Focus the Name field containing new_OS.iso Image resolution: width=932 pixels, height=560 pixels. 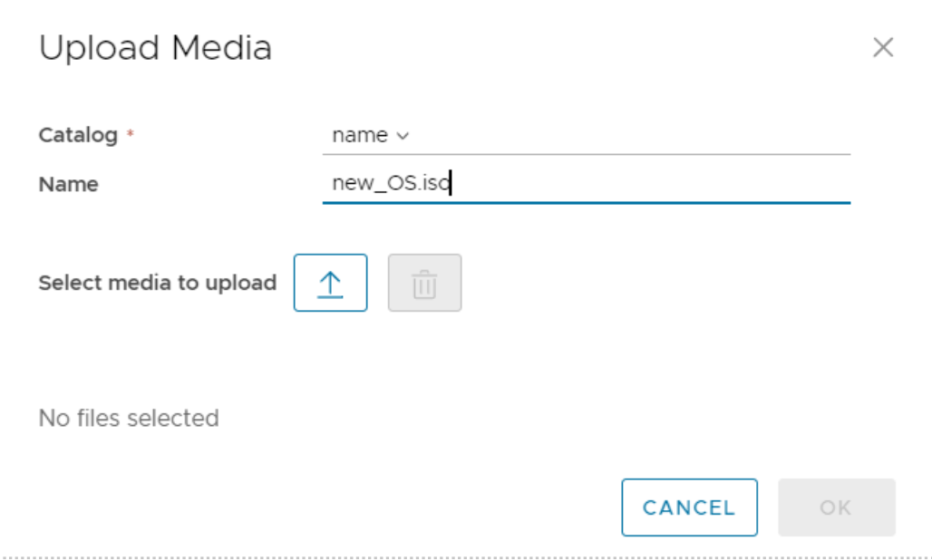click(x=586, y=183)
